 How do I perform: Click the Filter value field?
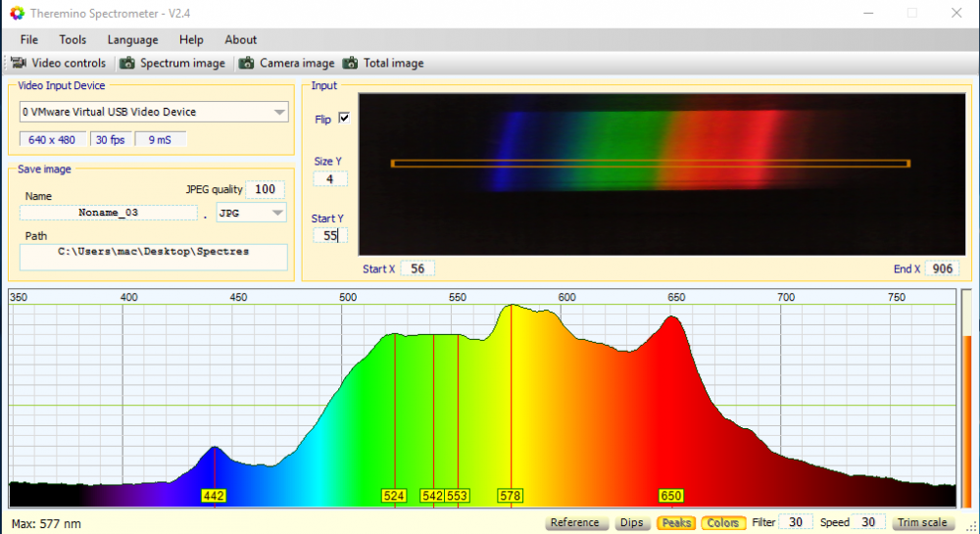coord(796,522)
